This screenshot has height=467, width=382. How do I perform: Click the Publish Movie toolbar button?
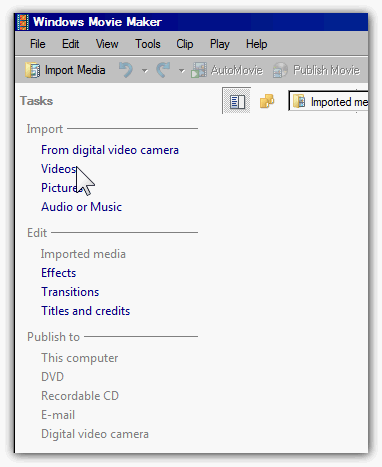click(x=316, y=70)
